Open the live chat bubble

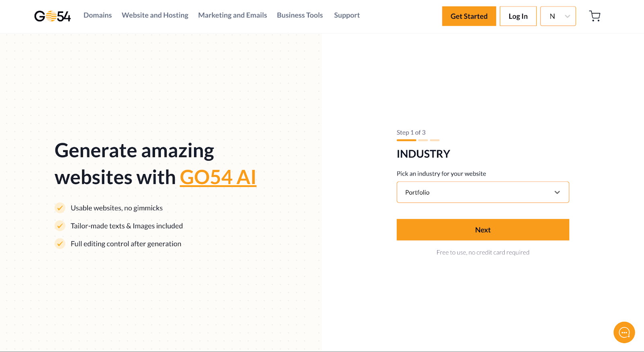624,332
